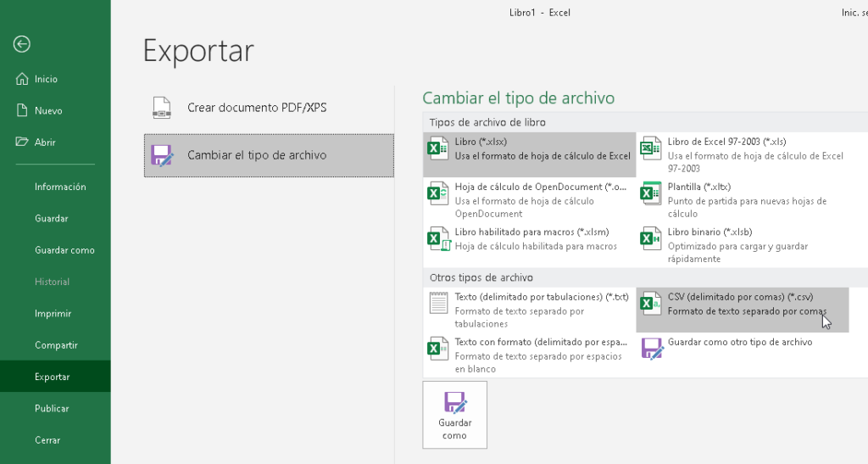Select the Exportar menu entry
The image size is (868, 464).
tap(55, 377)
